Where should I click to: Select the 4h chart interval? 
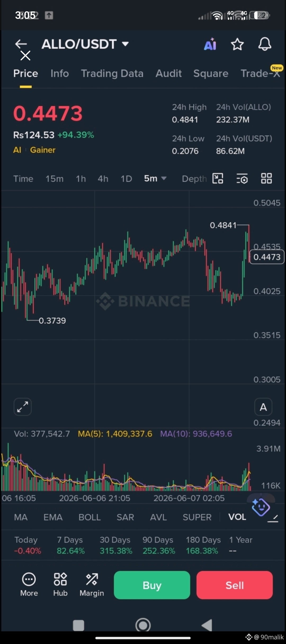[x=103, y=179]
